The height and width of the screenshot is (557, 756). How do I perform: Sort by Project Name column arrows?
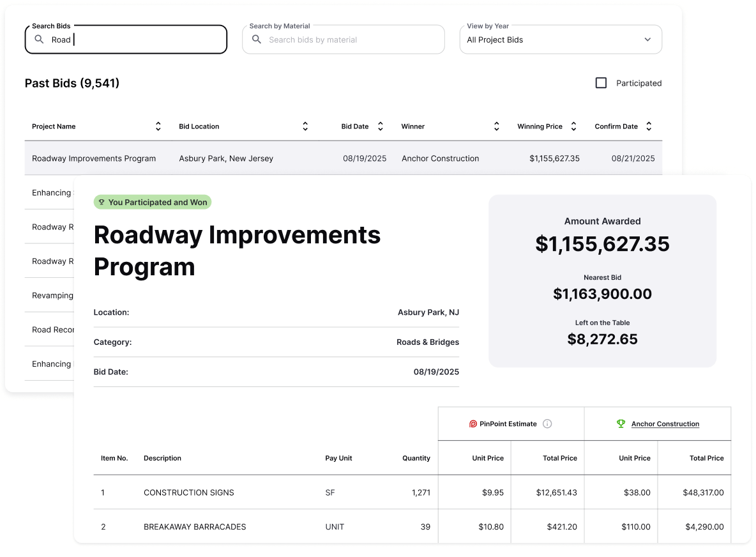click(x=158, y=126)
